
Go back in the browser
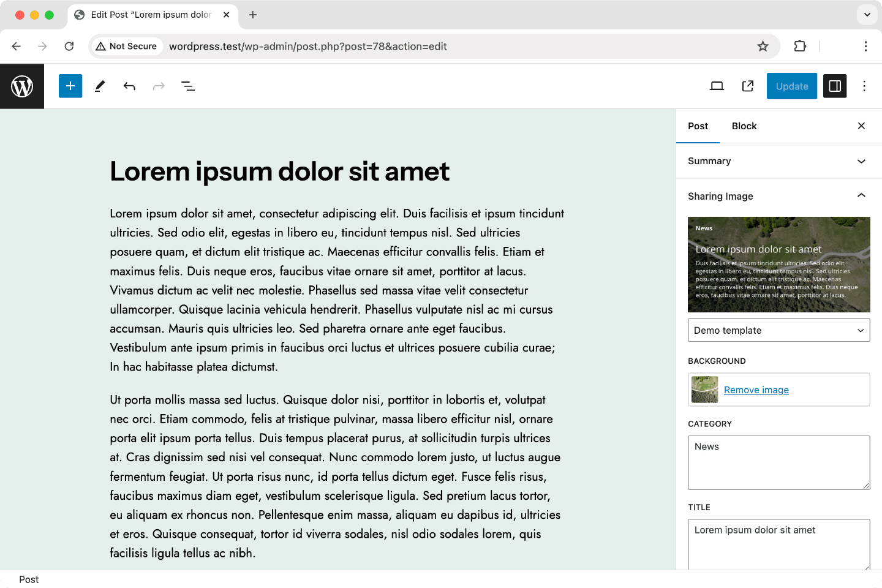(x=17, y=47)
